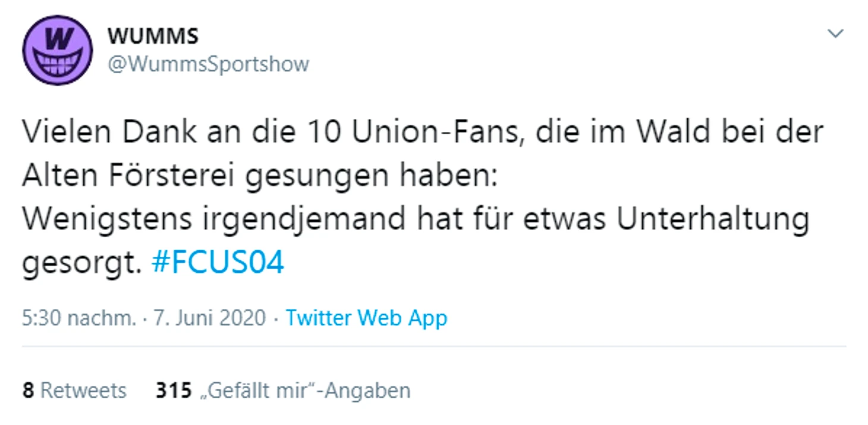Viewport: 868px width, 425px height.
Task: Click the date 7. Juni 2020
Action: pos(210,318)
